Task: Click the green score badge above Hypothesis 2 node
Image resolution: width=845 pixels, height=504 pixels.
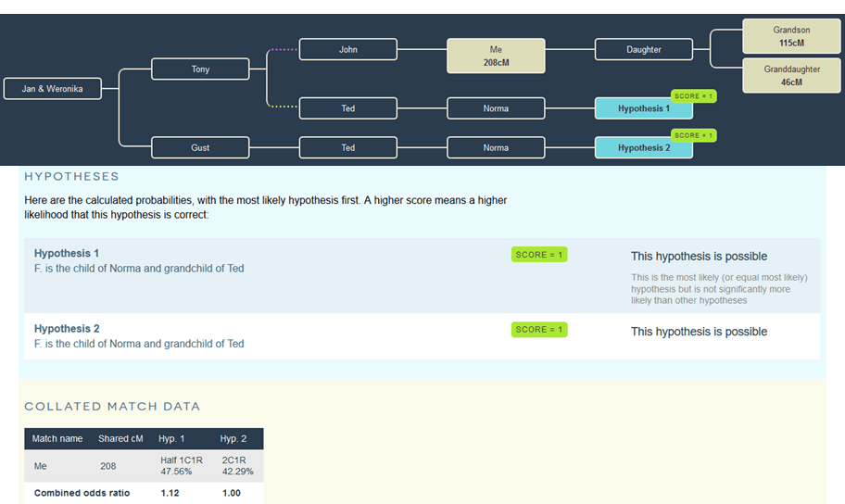Action: [x=693, y=135]
